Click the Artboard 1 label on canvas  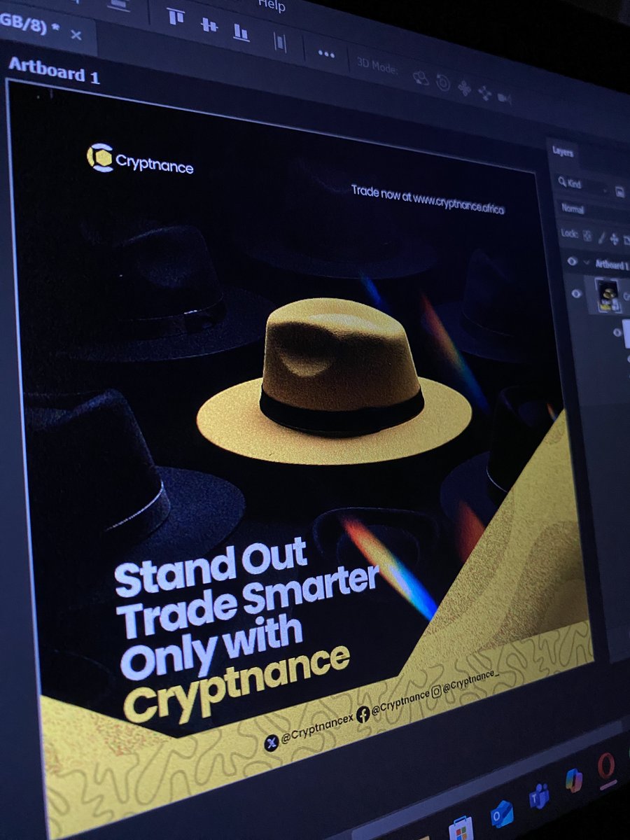tap(54, 70)
